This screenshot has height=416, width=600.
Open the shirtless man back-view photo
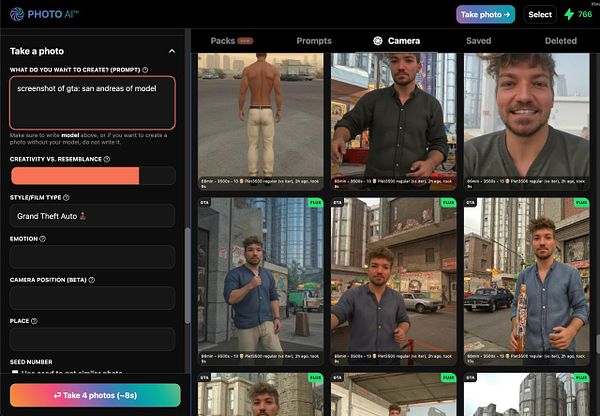(261, 121)
